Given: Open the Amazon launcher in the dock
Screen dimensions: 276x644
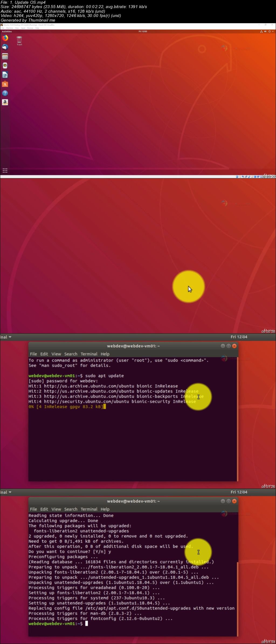Looking at the screenshot, I should tap(5, 102).
